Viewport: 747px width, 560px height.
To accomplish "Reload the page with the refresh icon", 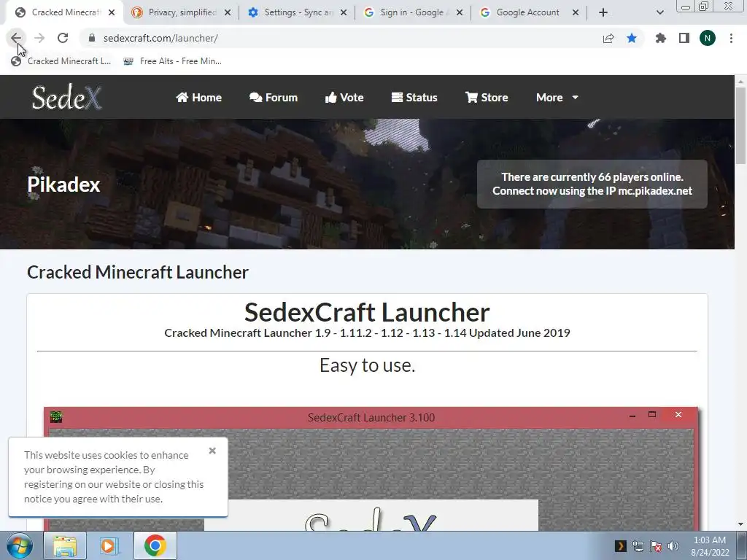I will 63,38.
